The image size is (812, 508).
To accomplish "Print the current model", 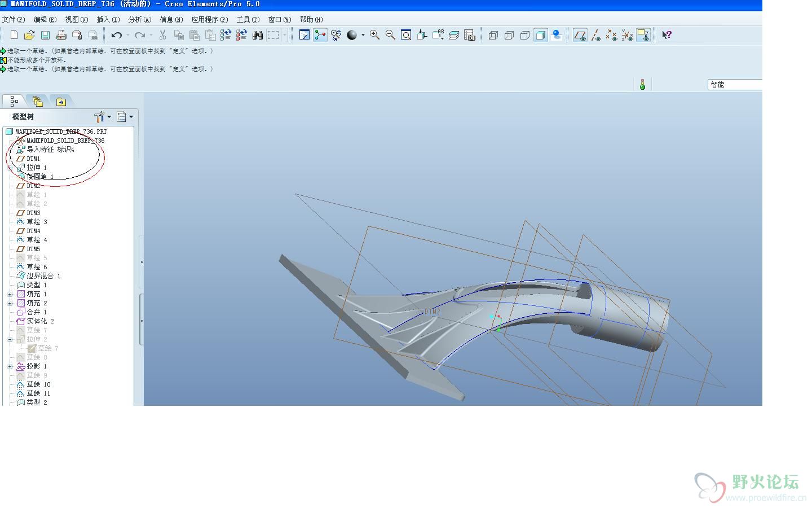I will click(61, 35).
